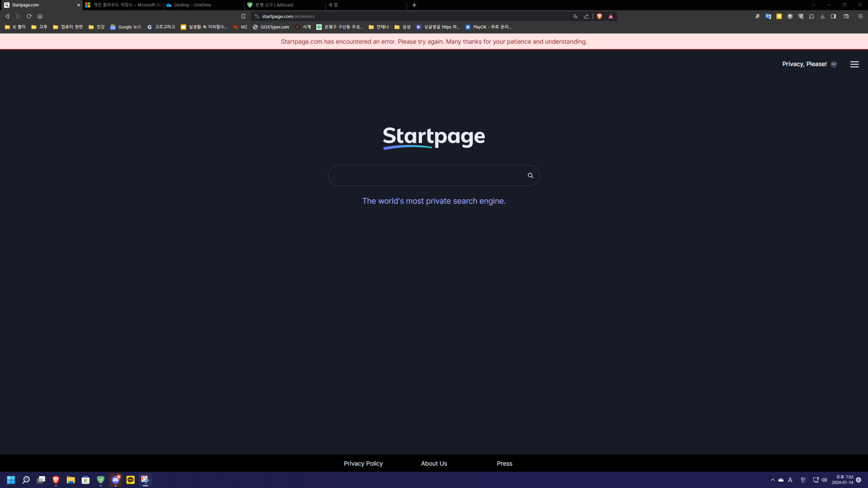
Task: Expand hidden icons in the system tray
Action: (x=773, y=480)
